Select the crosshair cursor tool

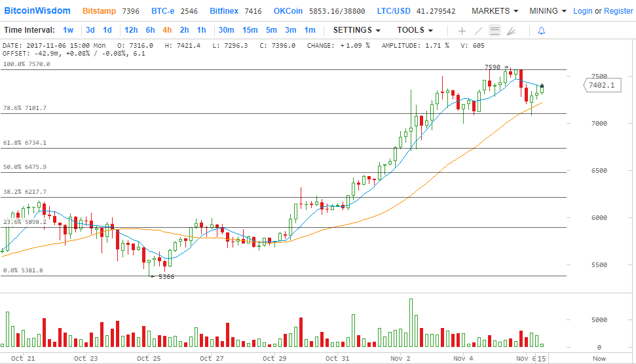[x=462, y=31]
